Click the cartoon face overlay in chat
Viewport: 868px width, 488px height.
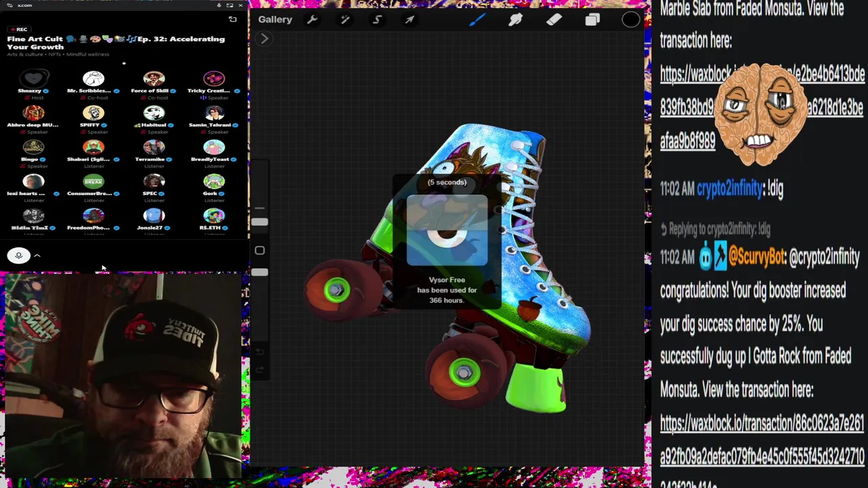click(x=761, y=114)
